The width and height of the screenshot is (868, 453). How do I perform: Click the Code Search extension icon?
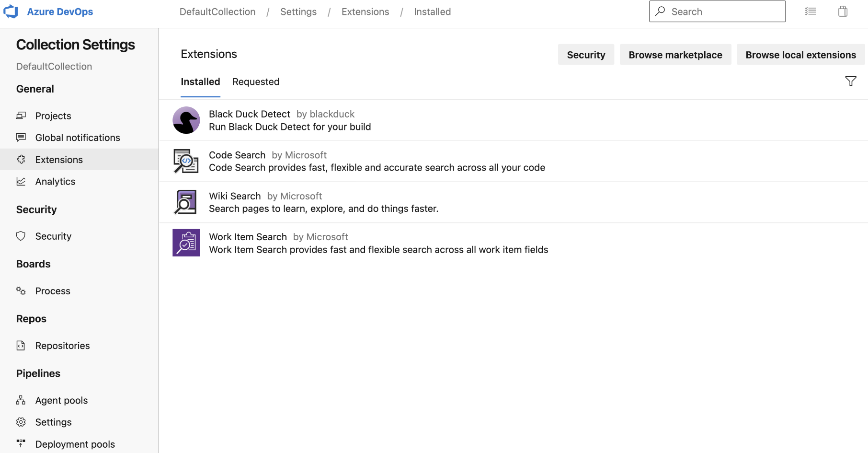coord(186,161)
